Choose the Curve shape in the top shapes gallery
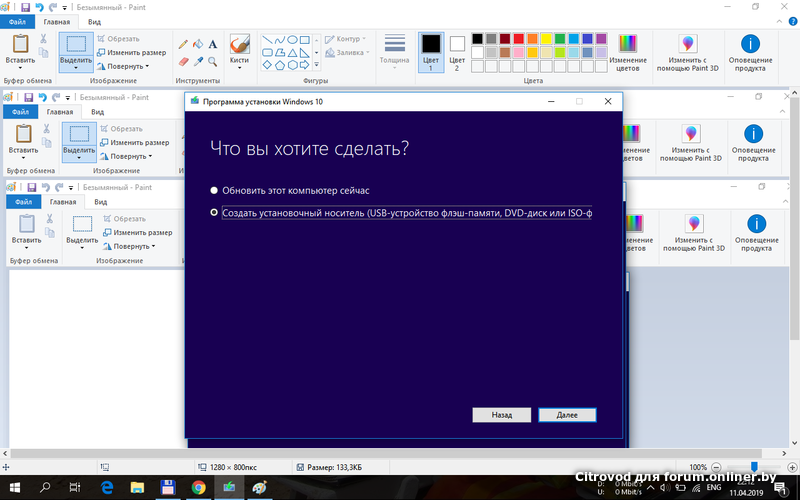 [x=280, y=40]
